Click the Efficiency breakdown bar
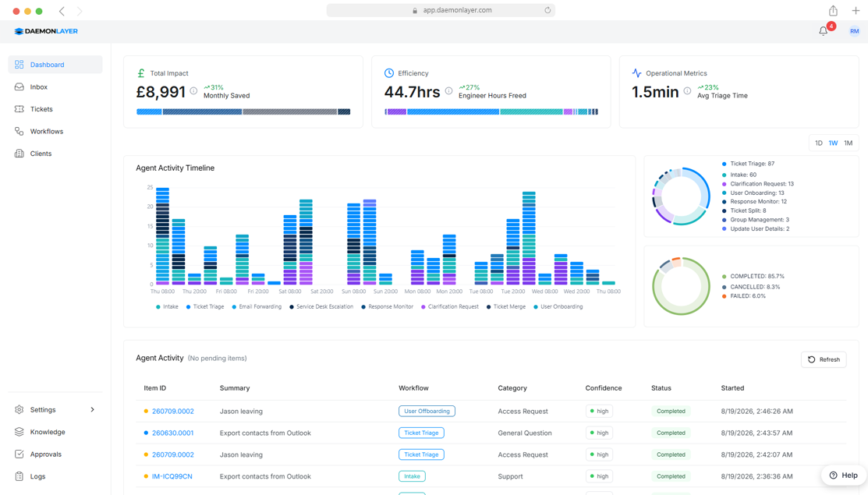868x495 pixels. (491, 111)
